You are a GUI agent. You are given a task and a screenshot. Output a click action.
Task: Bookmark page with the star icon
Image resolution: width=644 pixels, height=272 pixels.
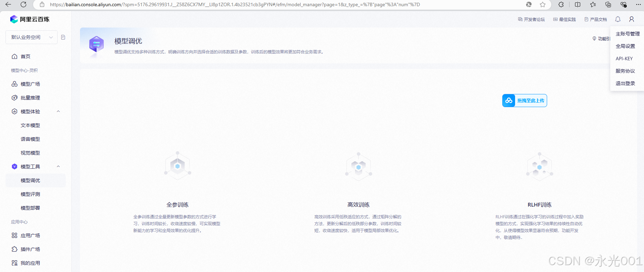tap(543, 4)
